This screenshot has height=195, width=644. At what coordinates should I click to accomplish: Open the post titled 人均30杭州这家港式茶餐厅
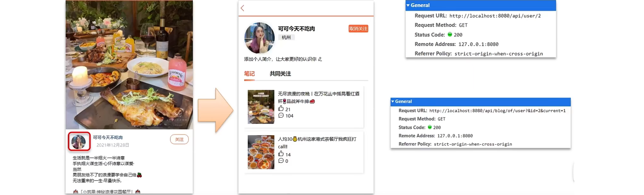(317, 143)
